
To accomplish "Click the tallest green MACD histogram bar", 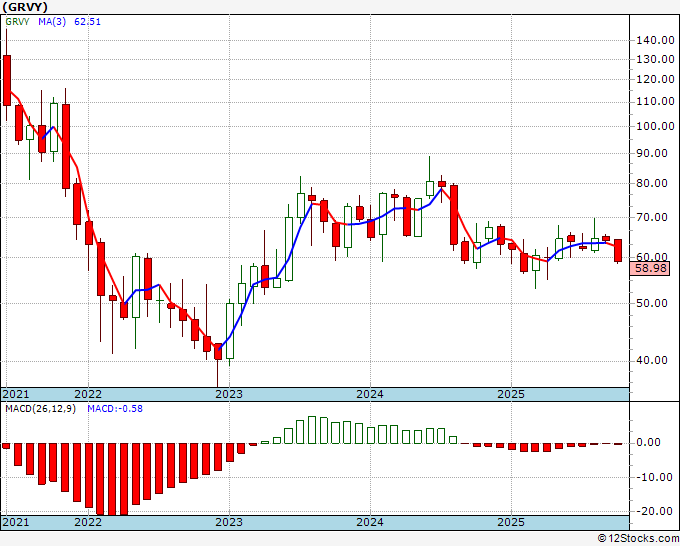I will point(312,430).
